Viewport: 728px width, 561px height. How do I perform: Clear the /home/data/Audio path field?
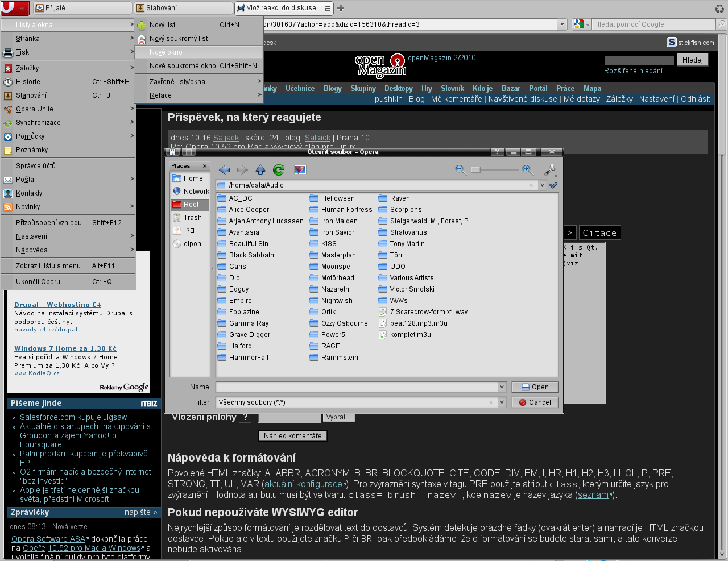pos(531,185)
